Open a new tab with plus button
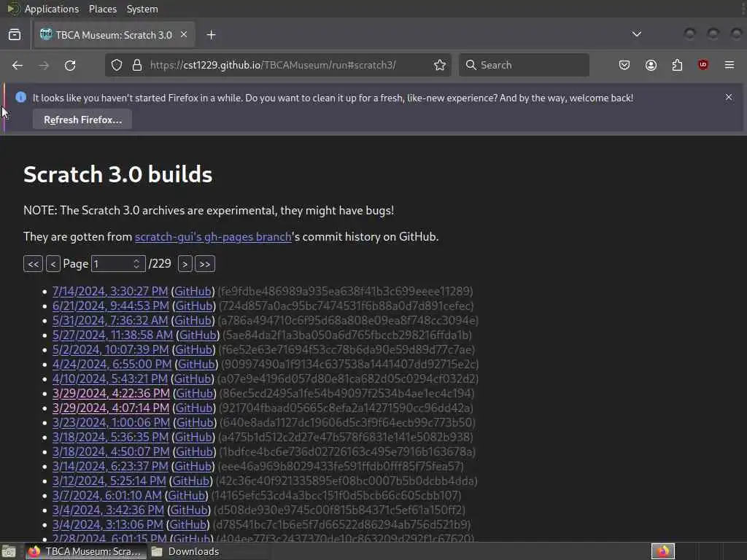 211,35
